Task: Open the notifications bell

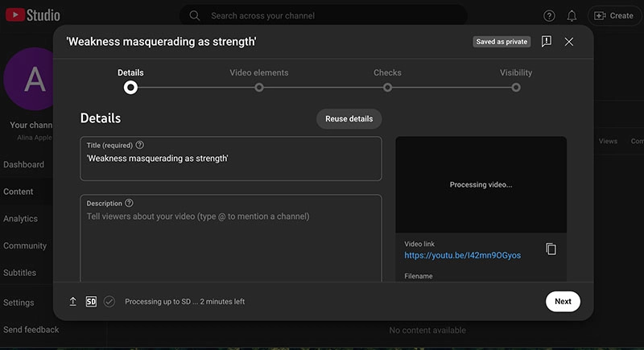Action: pos(572,15)
